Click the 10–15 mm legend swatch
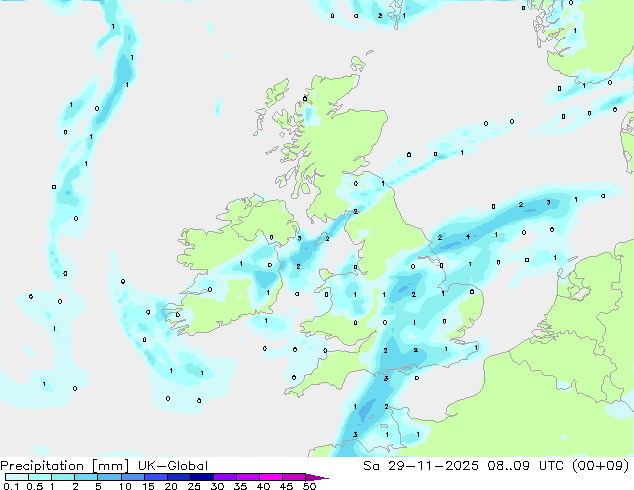This screenshot has height=490, width=634. [133, 477]
